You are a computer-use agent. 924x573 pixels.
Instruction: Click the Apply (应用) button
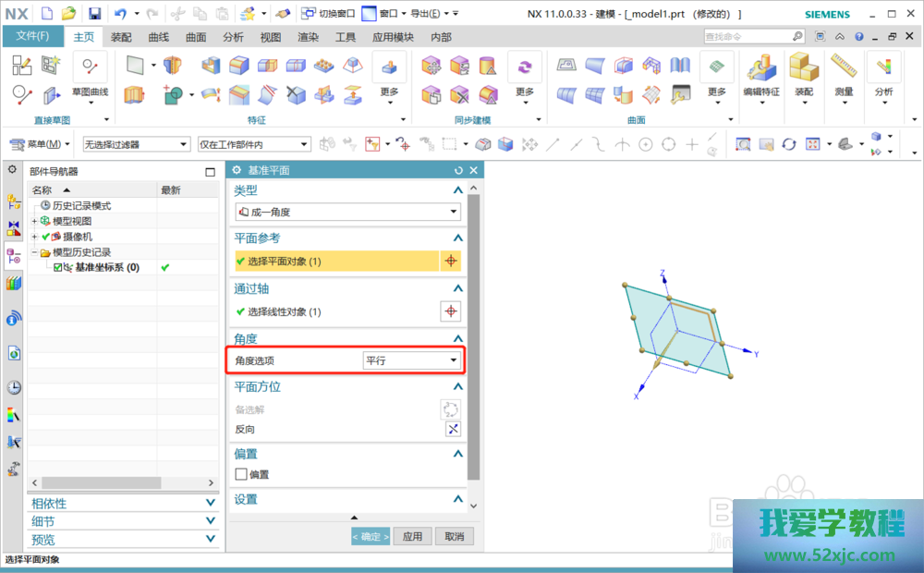[x=412, y=536]
